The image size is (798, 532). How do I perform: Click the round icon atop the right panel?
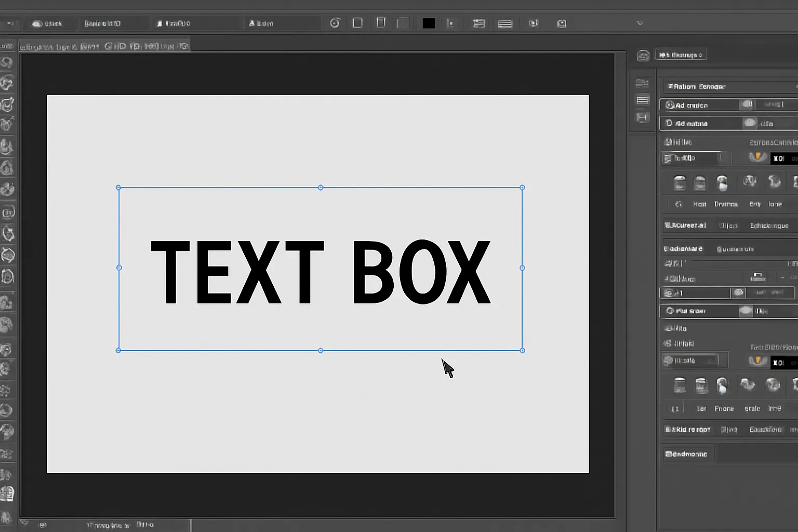coord(643,55)
